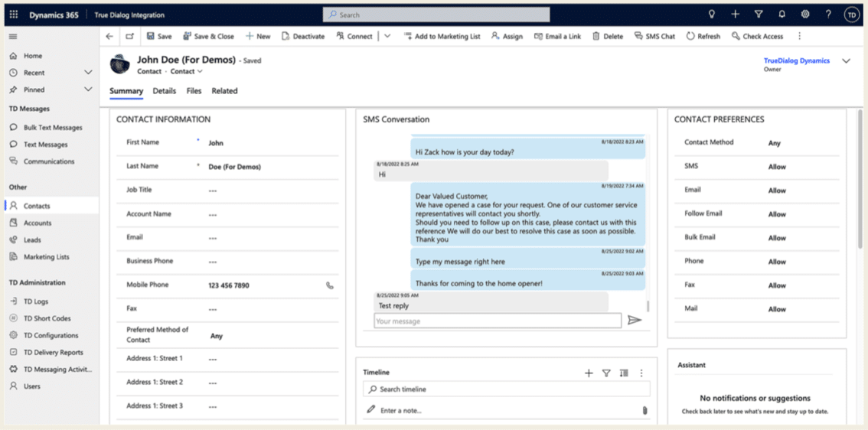Open the app launcher waffle icon
Image resolution: width=868 pixels, height=430 pixels.
14,15
